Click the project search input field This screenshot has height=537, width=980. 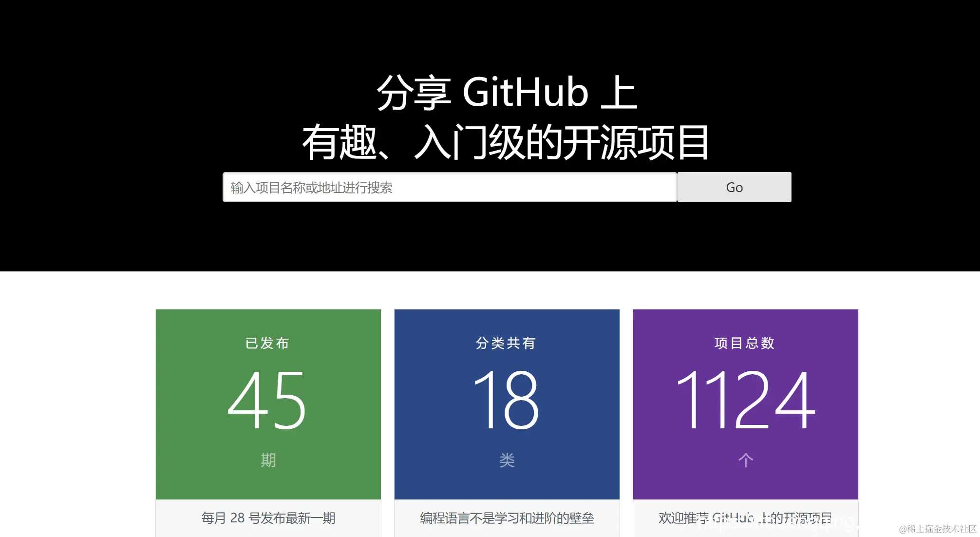pos(449,187)
